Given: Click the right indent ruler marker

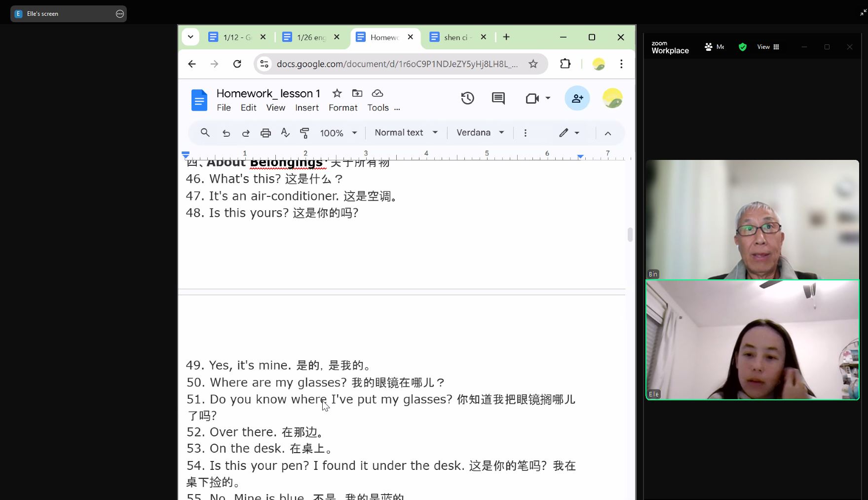Looking at the screenshot, I should click(x=581, y=156).
